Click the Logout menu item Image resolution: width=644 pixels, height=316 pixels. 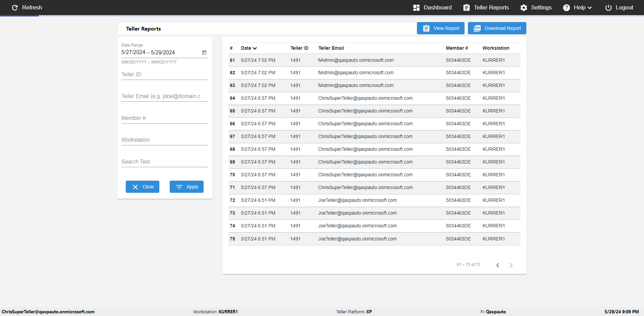click(x=619, y=7)
